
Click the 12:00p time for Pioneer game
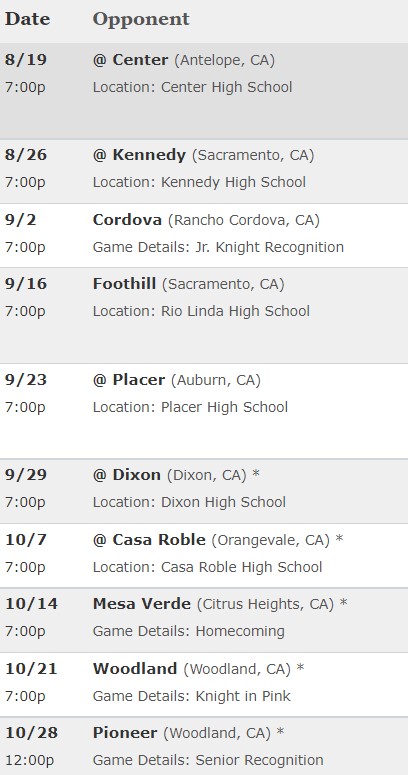(x=29, y=760)
